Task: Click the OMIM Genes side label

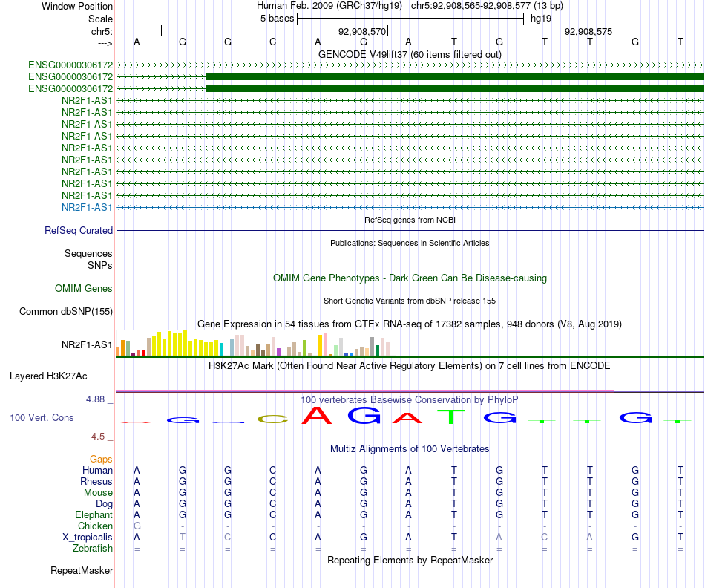Action: click(x=83, y=288)
